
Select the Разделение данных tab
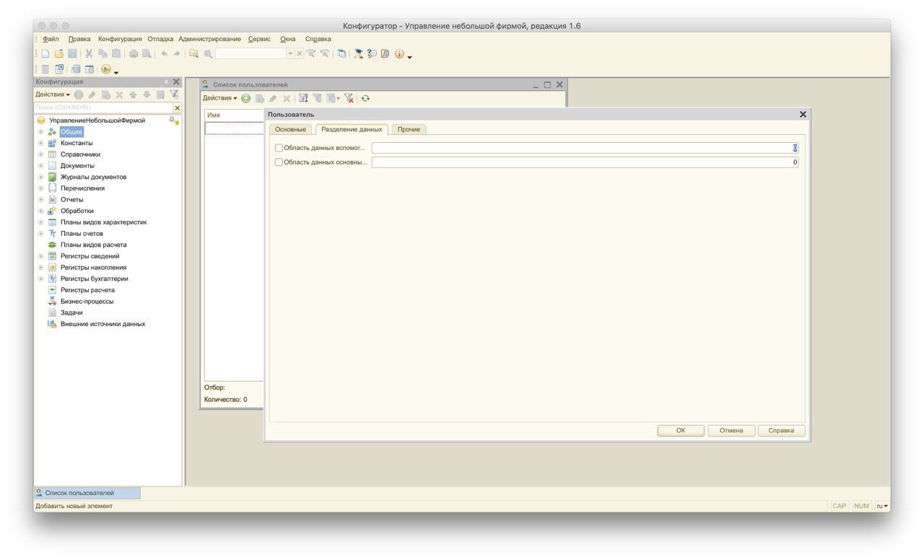352,129
